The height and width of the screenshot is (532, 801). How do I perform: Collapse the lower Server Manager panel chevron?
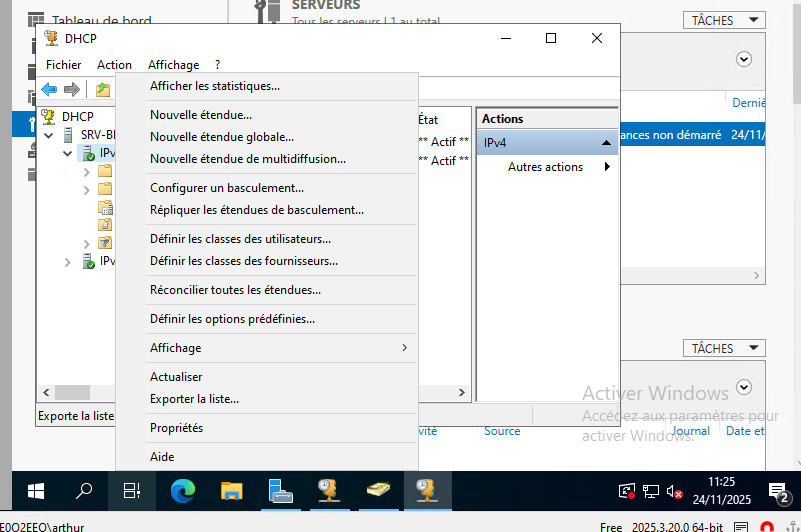(x=744, y=387)
